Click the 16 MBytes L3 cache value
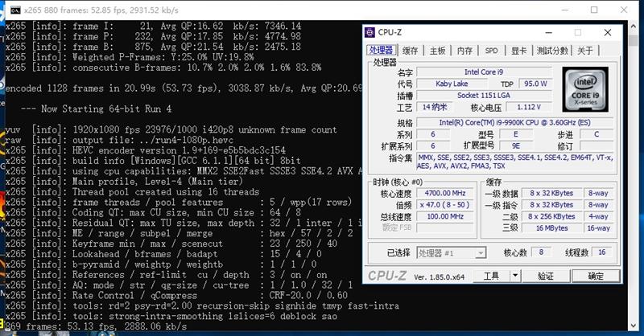Image resolution: width=644 pixels, height=336 pixels. (x=551, y=228)
